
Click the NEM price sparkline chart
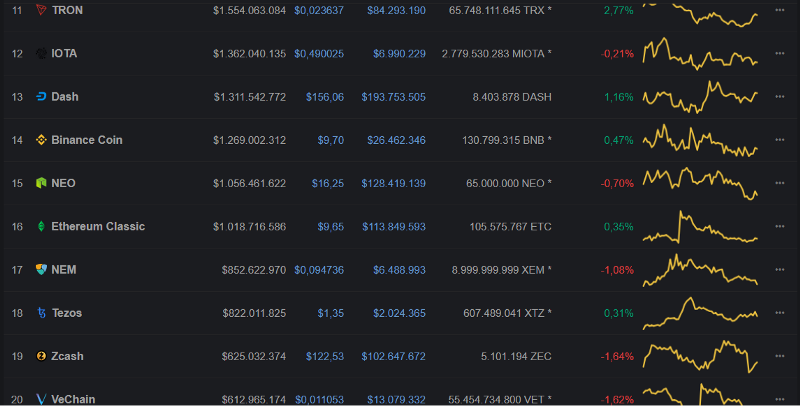[x=700, y=270]
